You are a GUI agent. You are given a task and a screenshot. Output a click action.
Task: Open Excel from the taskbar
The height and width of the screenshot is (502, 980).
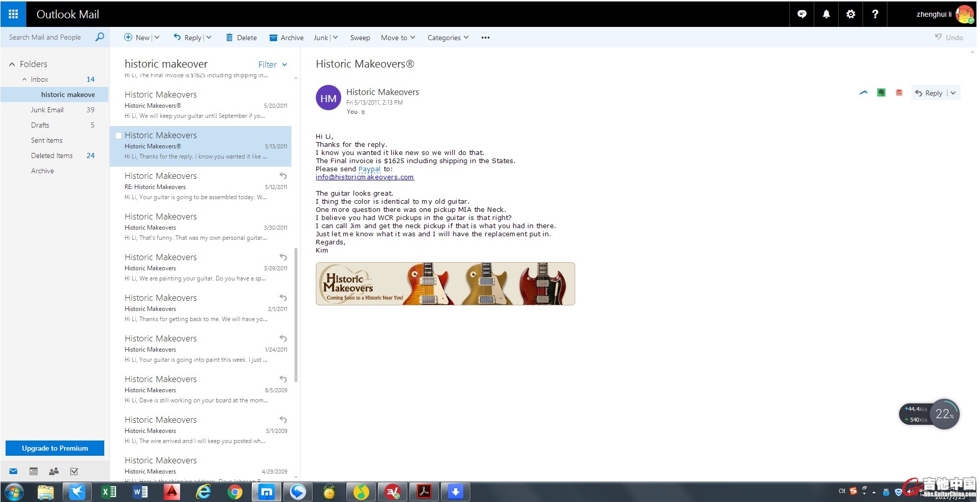click(108, 492)
